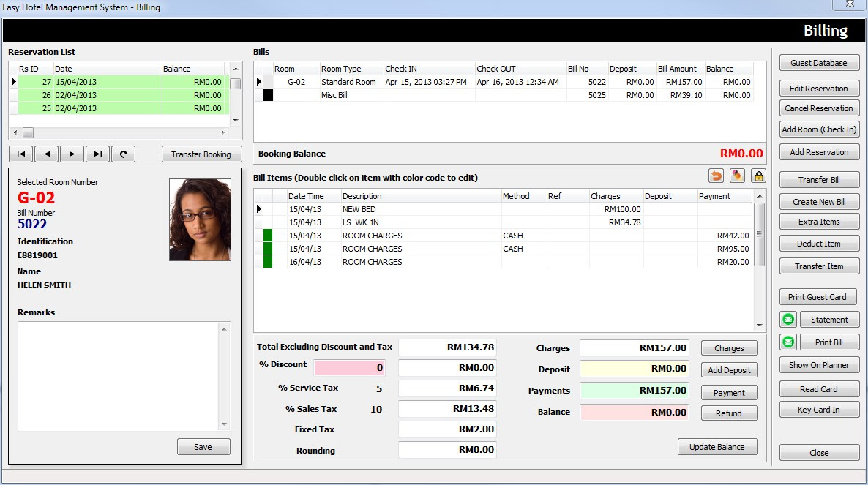The height and width of the screenshot is (485, 868).
Task: Email bill using green envelope icon beside Print Bill
Action: pos(788,342)
